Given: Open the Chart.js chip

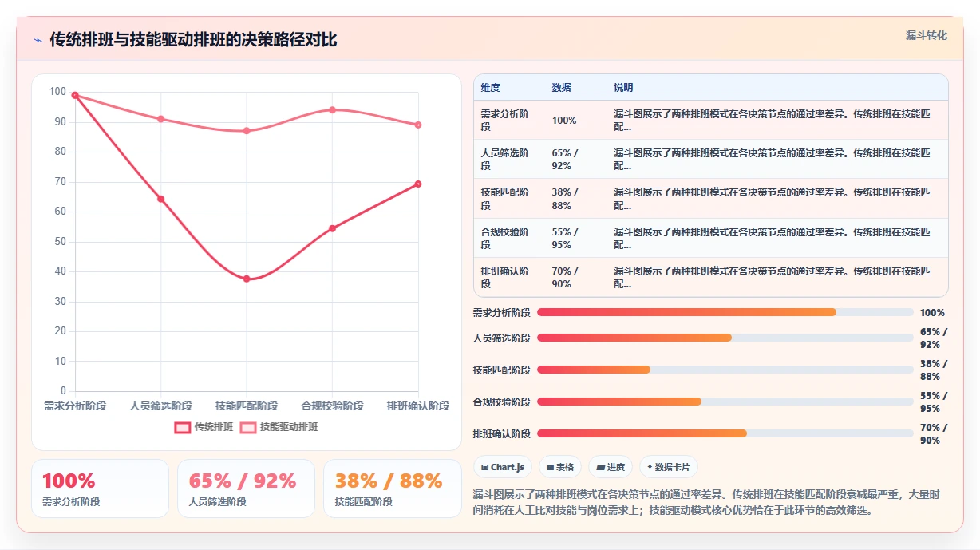Looking at the screenshot, I should click(x=502, y=467).
